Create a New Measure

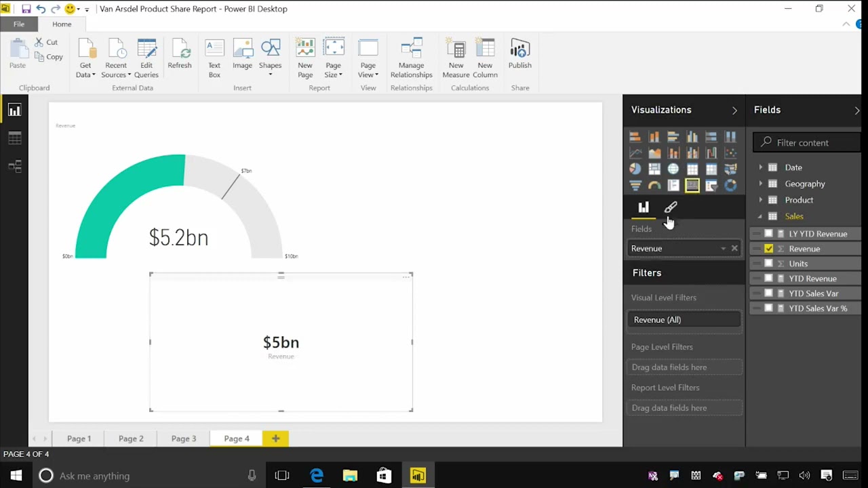(x=456, y=59)
